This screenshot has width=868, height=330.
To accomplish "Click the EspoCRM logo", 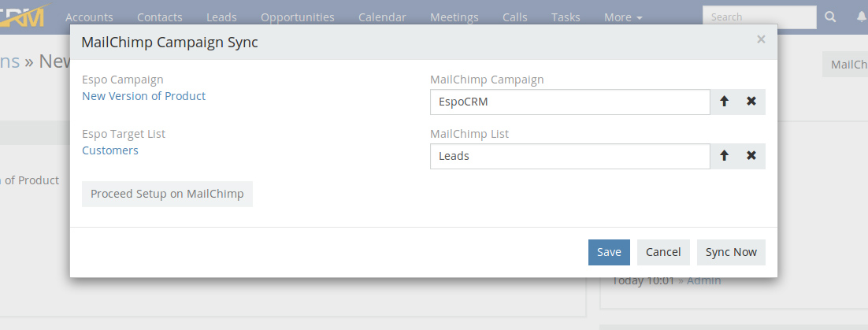I will (24, 16).
